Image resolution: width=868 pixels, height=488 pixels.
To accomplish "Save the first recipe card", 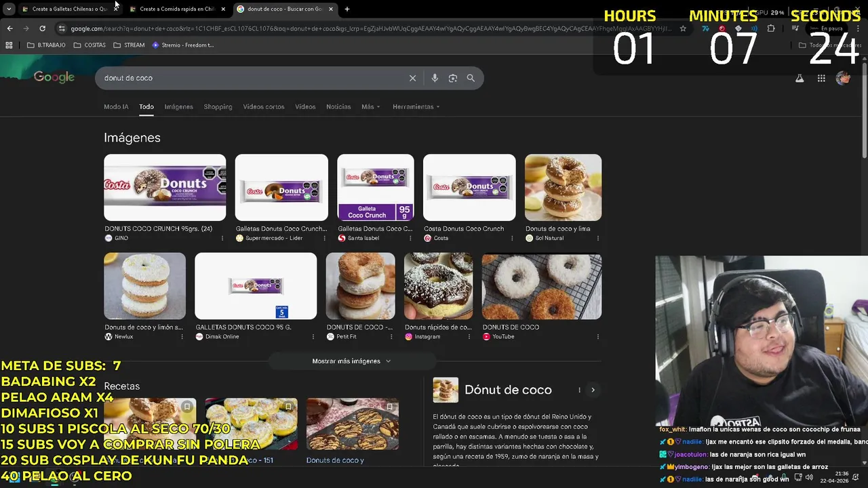I will pos(186,407).
